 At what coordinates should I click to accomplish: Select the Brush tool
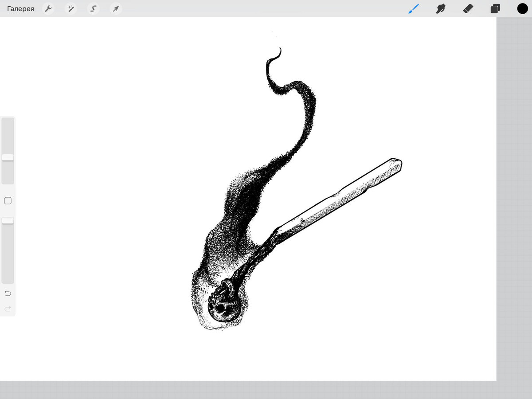click(x=413, y=9)
